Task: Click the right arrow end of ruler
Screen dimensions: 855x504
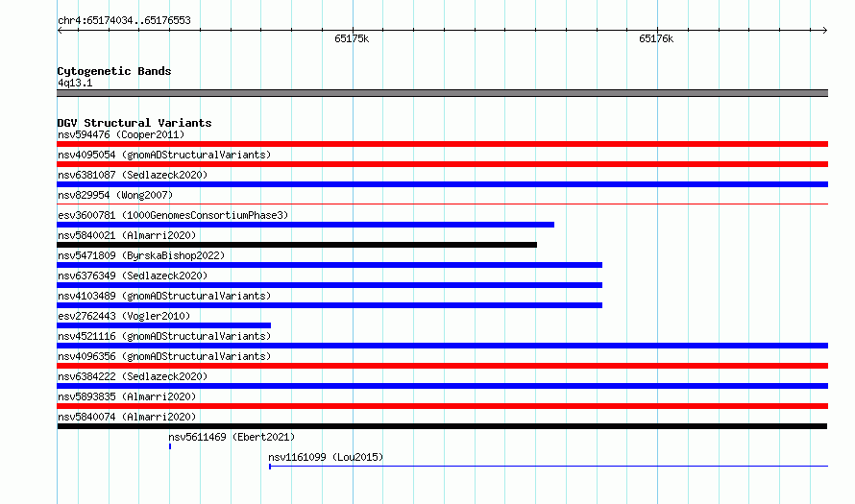Action: [824, 31]
